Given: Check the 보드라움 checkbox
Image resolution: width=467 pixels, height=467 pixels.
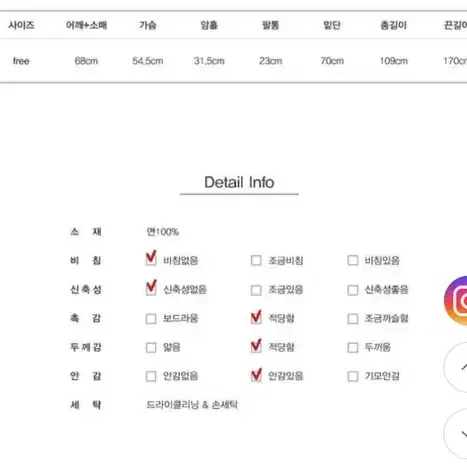Looking at the screenshot, I should tap(151, 319).
